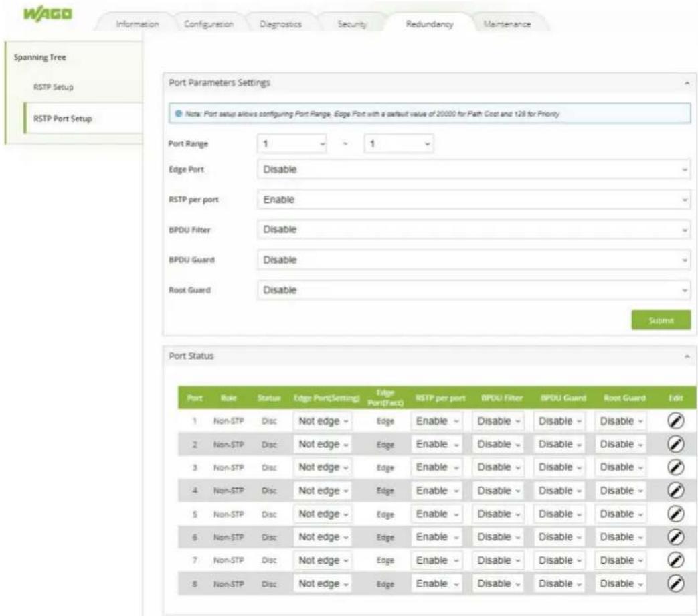
Task: Click the Edge fact cell for port 6
Action: pos(385,538)
